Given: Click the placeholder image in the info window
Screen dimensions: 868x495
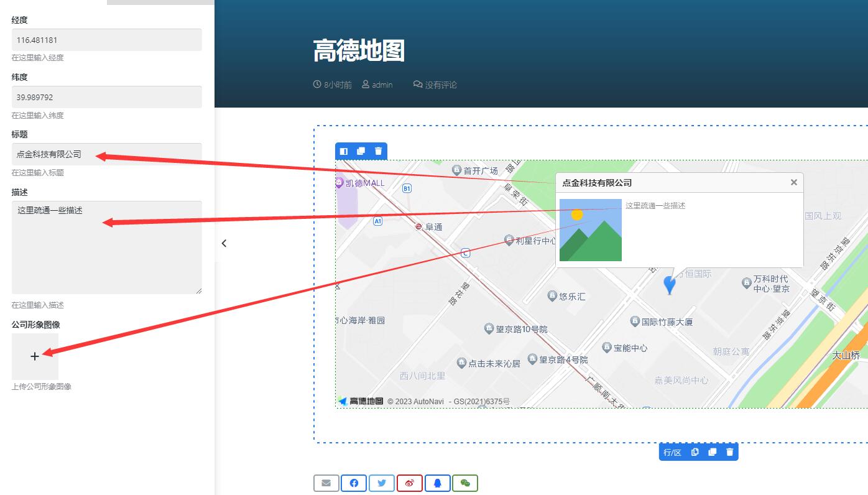Looking at the screenshot, I should point(591,230).
